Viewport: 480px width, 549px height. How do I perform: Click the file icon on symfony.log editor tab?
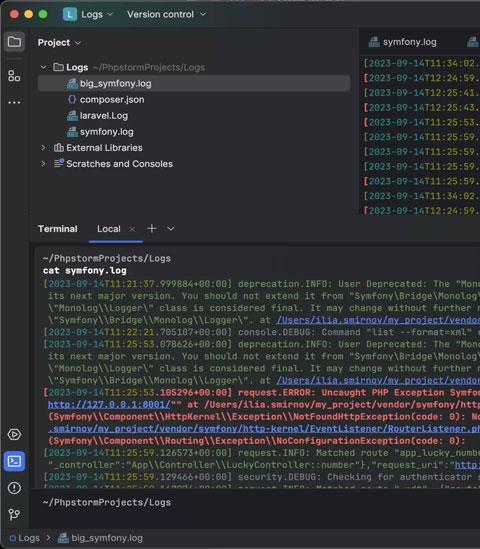pyautogui.click(x=374, y=42)
